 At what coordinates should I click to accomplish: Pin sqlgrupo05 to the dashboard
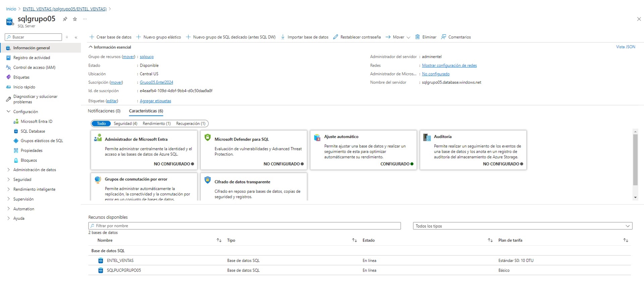coord(65,19)
